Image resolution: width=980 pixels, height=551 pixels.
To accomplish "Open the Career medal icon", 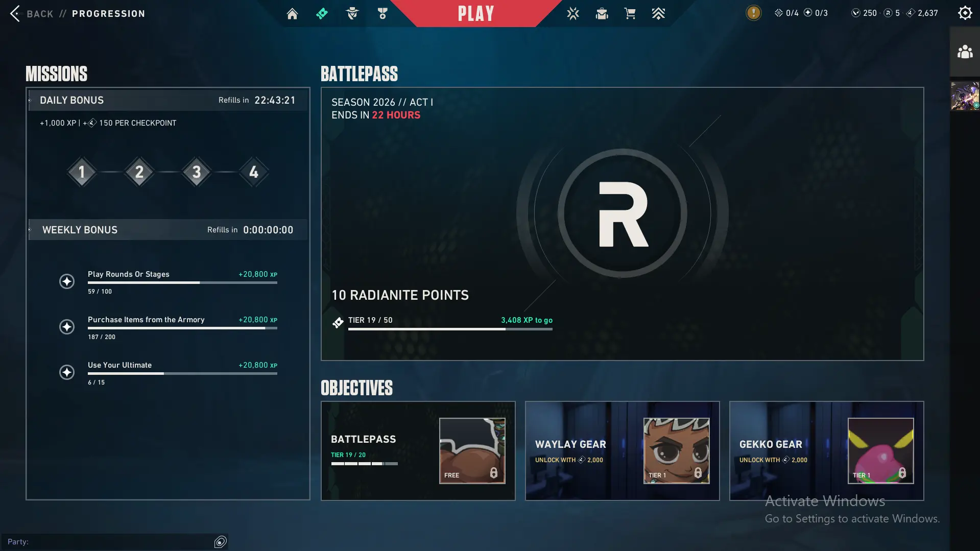I will click(383, 14).
